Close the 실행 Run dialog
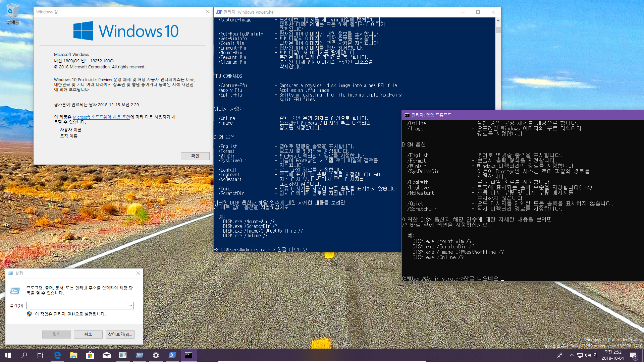Image resolution: width=644 pixels, height=362 pixels. (138, 273)
